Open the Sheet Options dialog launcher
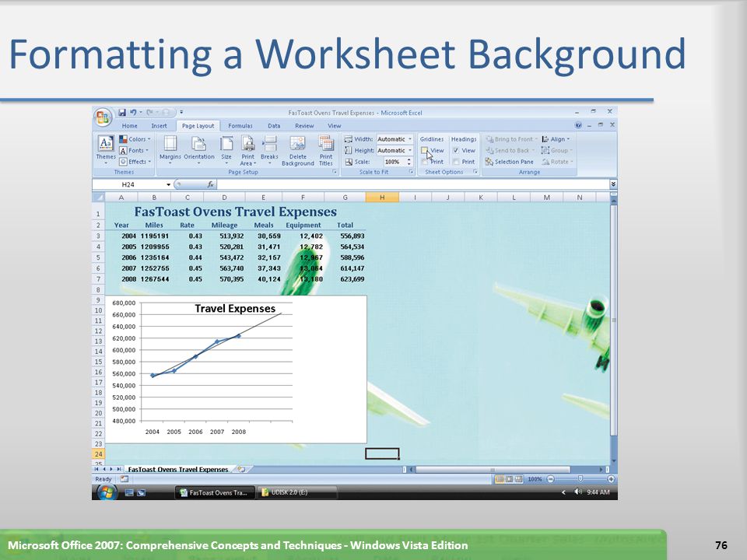Screen dimensions: 747x560 (475, 172)
